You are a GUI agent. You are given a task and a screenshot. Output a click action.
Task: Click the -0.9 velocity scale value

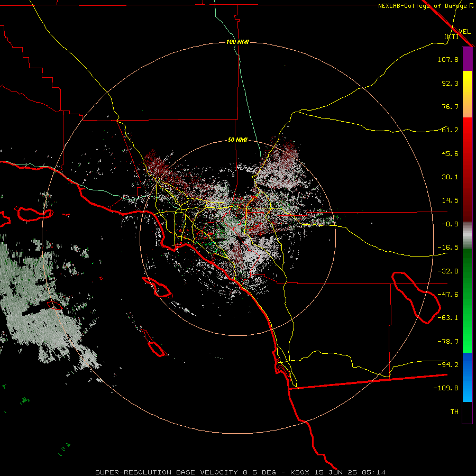pos(450,224)
